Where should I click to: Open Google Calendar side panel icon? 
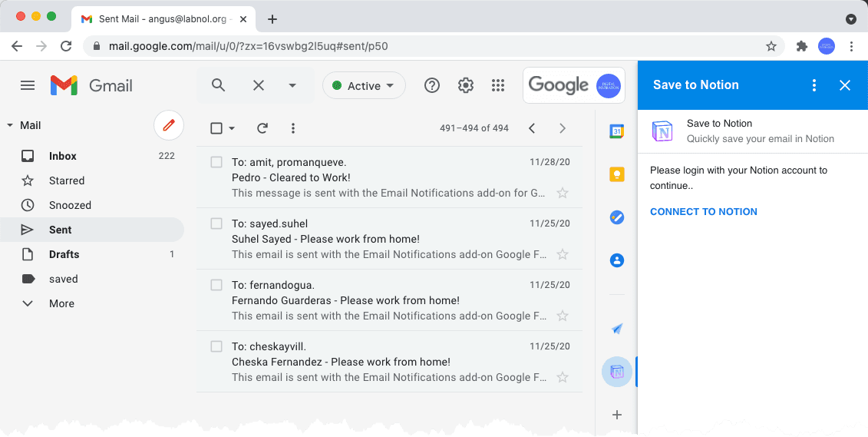click(x=617, y=132)
